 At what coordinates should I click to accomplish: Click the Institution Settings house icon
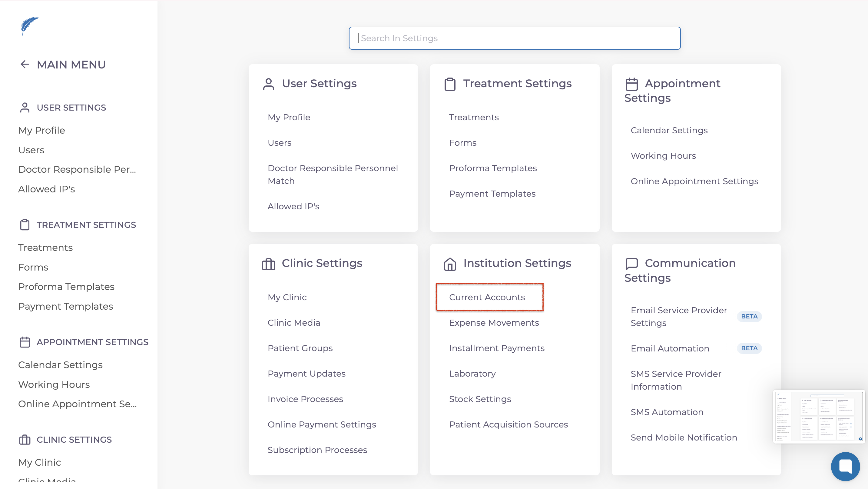(450, 264)
